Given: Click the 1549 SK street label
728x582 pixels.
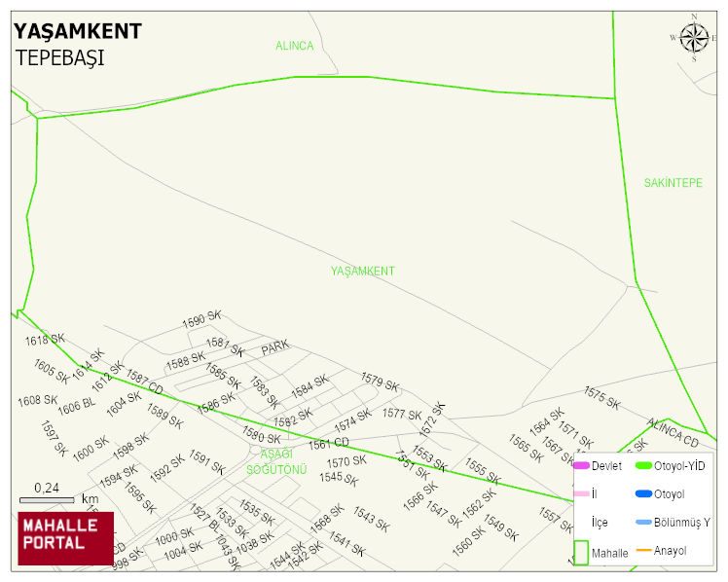Looking at the screenshot, I should coord(500,527).
